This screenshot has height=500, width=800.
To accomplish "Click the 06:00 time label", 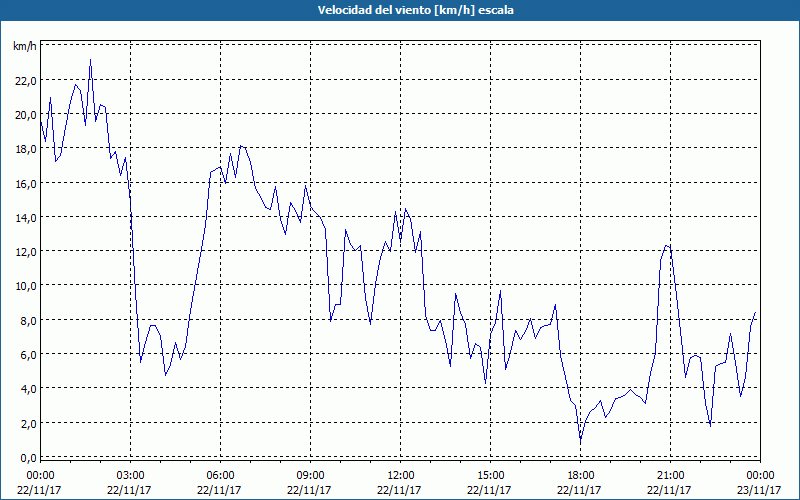I will pyautogui.click(x=220, y=476).
